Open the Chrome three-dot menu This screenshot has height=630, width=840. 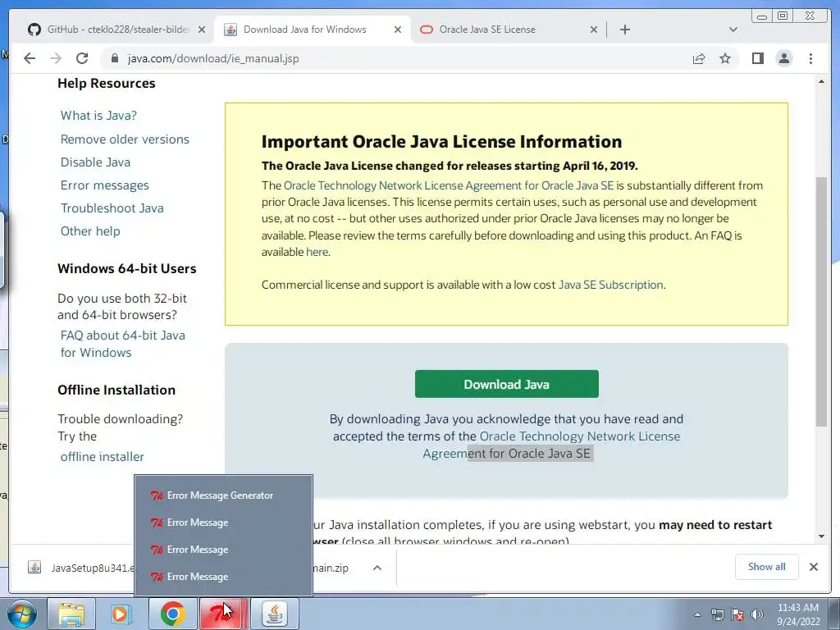[x=810, y=58]
